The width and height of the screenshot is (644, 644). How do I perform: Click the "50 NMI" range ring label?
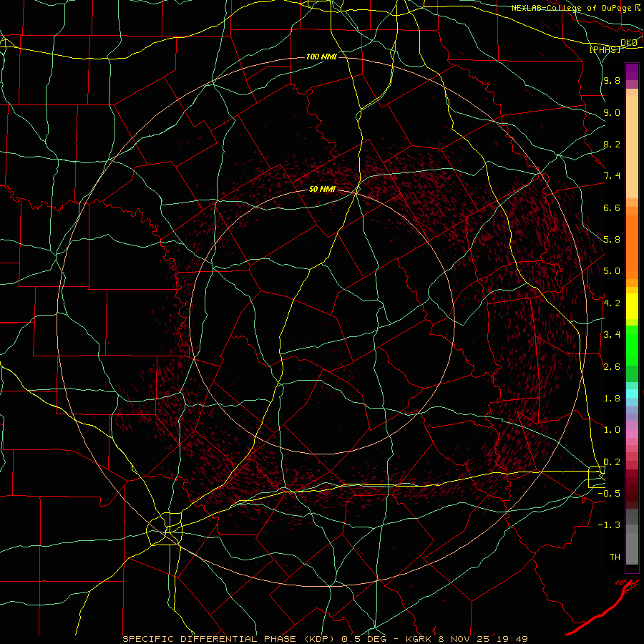click(x=322, y=190)
